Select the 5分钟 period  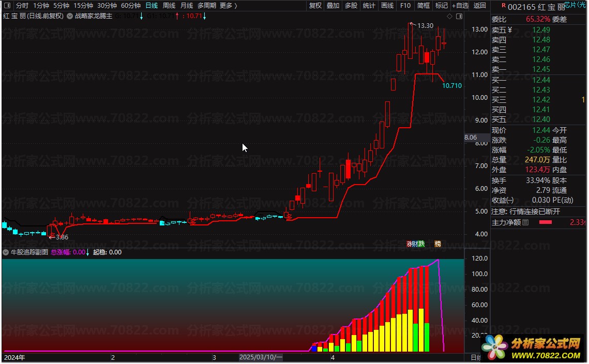click(x=61, y=6)
